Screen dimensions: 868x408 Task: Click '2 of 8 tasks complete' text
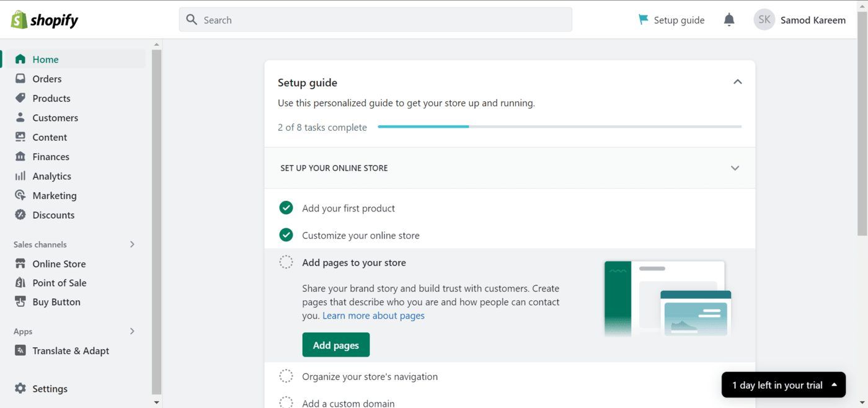click(x=322, y=127)
